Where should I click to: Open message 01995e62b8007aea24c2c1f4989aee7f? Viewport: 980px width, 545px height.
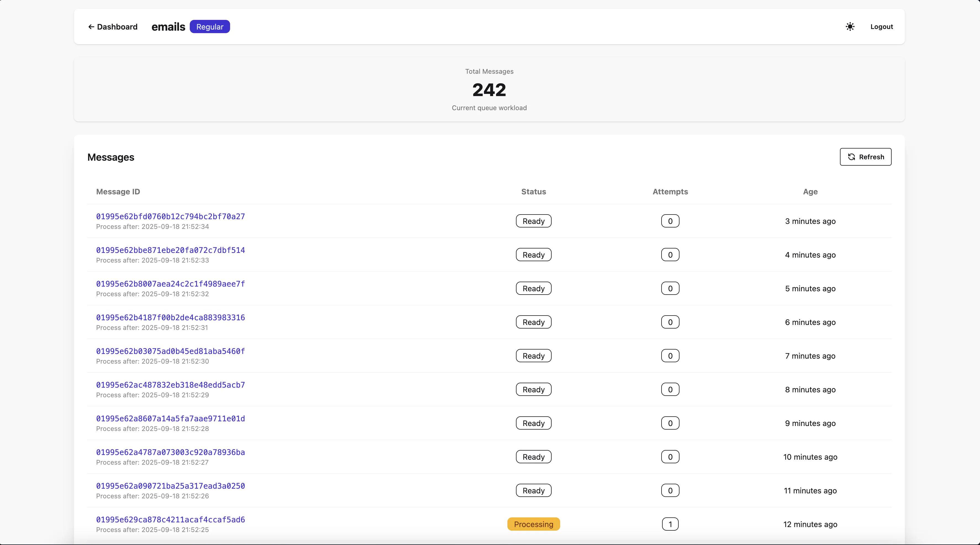pos(170,284)
